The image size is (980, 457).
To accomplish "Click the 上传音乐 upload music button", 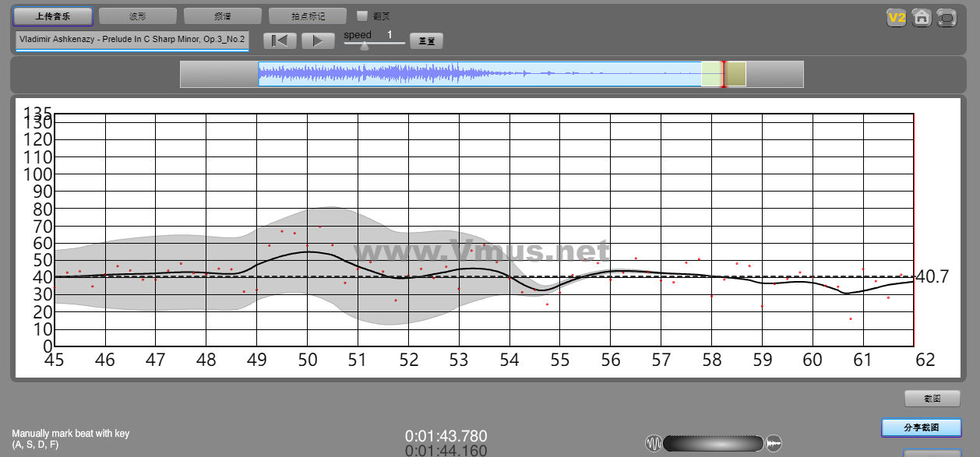I will (53, 16).
